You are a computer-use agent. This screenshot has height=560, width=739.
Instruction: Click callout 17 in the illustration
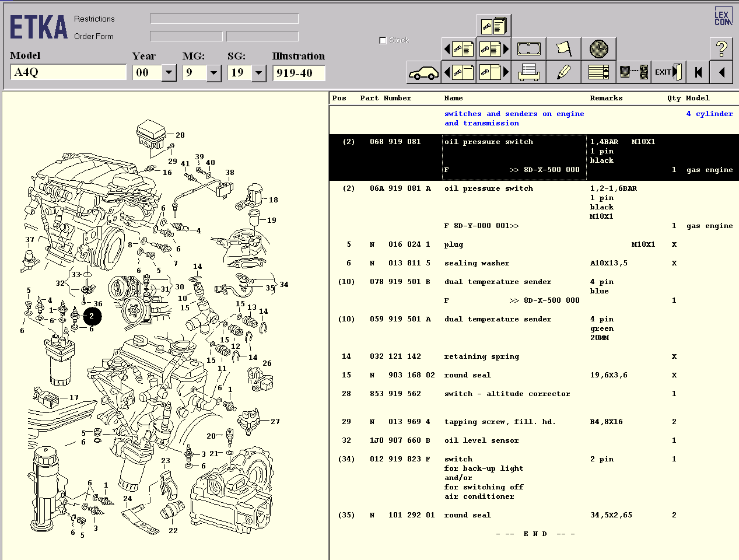click(x=74, y=398)
